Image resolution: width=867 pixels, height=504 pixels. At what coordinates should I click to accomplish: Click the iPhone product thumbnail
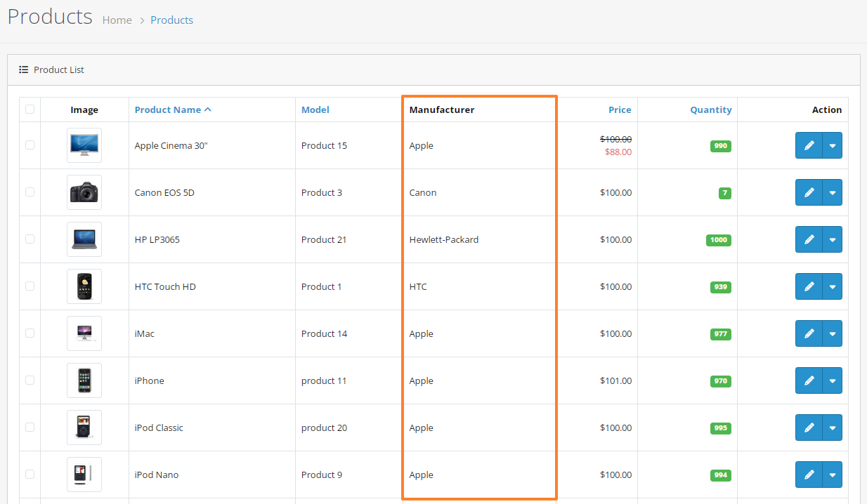(84, 380)
